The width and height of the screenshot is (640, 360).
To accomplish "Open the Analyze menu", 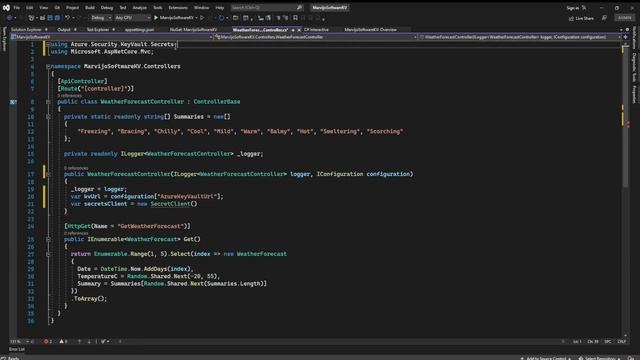I will [x=140, y=8].
